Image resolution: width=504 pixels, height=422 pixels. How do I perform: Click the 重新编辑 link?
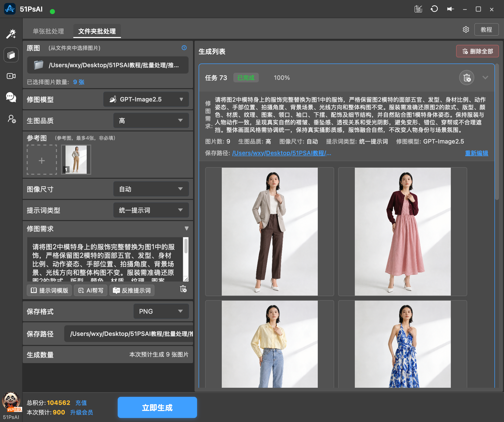tap(477, 153)
